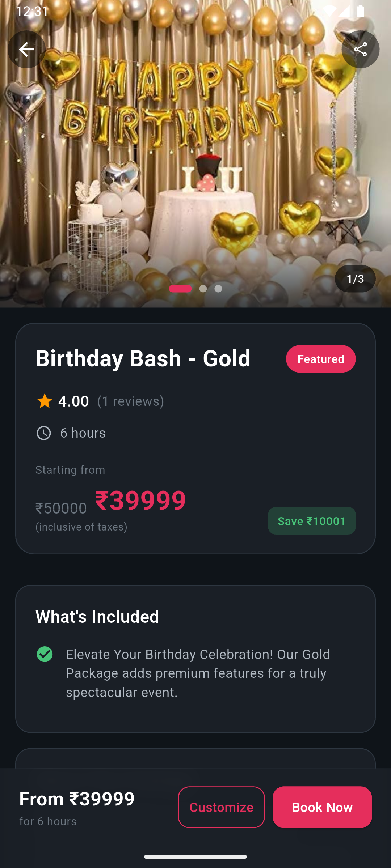
Task: Tap the share icon
Action: pyautogui.click(x=360, y=49)
